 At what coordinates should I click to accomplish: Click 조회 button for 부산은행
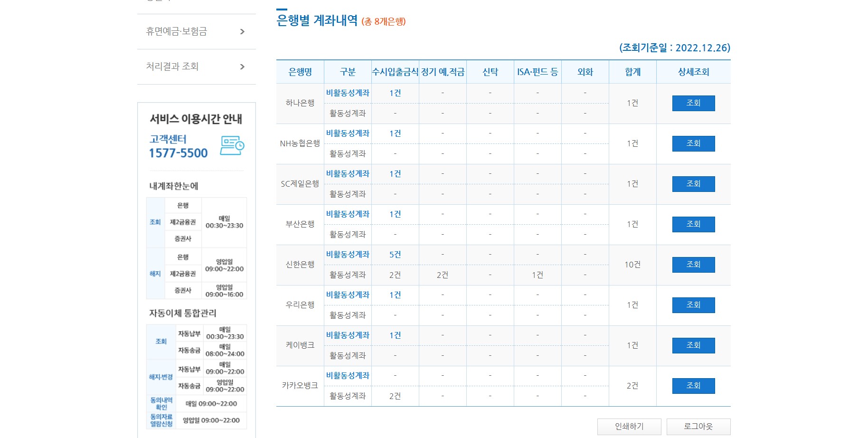click(693, 224)
